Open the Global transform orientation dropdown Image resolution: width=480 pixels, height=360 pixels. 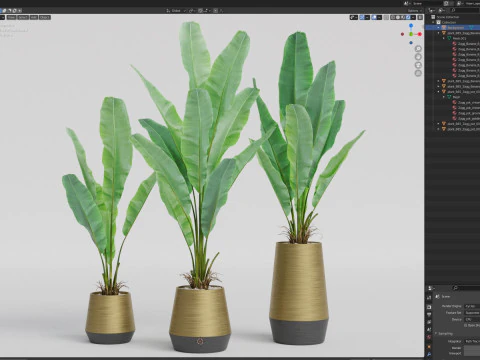click(175, 11)
